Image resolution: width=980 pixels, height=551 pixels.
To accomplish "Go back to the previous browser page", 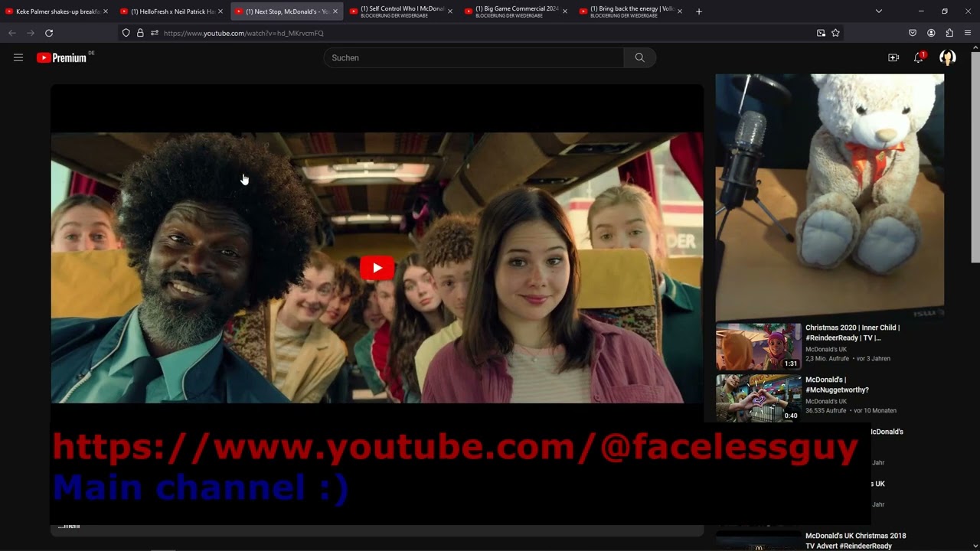I will click(11, 33).
